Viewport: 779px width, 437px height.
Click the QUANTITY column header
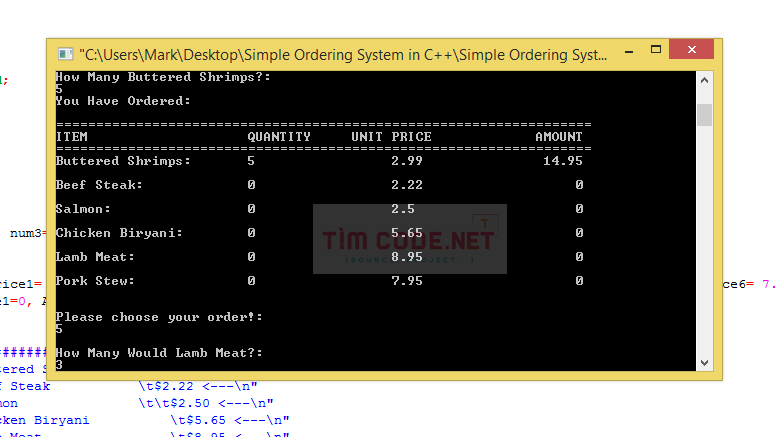279,137
